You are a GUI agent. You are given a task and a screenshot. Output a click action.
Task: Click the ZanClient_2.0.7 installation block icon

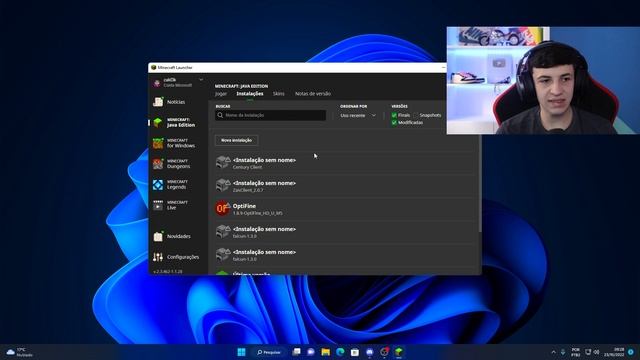(x=223, y=185)
